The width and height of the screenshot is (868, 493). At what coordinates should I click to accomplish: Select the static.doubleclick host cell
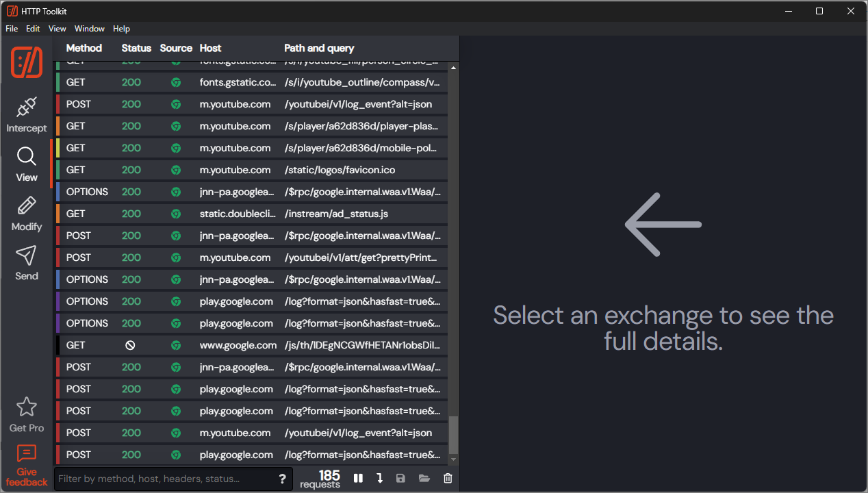(x=238, y=214)
